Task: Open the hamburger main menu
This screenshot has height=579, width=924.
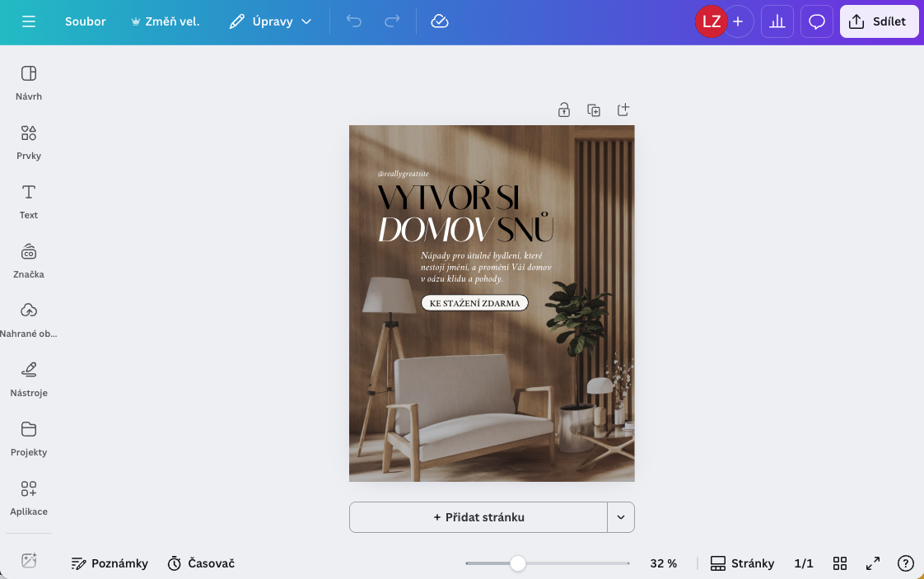Action: (x=29, y=21)
